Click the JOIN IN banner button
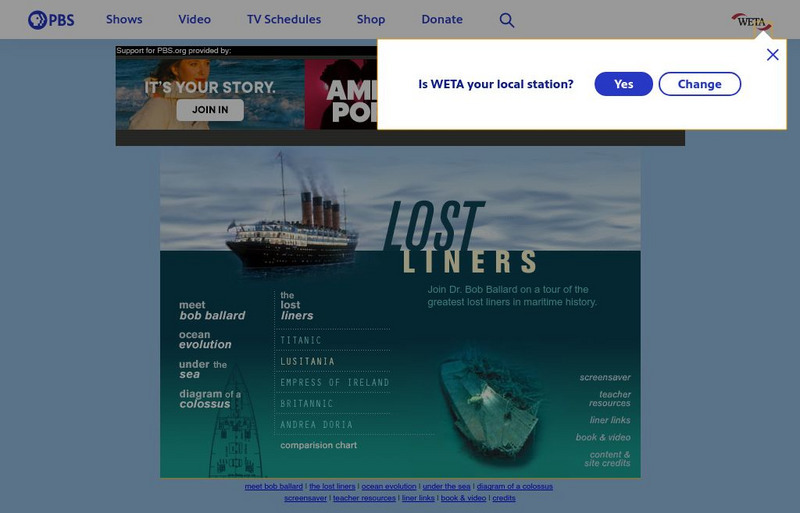Image resolution: width=800 pixels, height=513 pixels. [x=210, y=110]
